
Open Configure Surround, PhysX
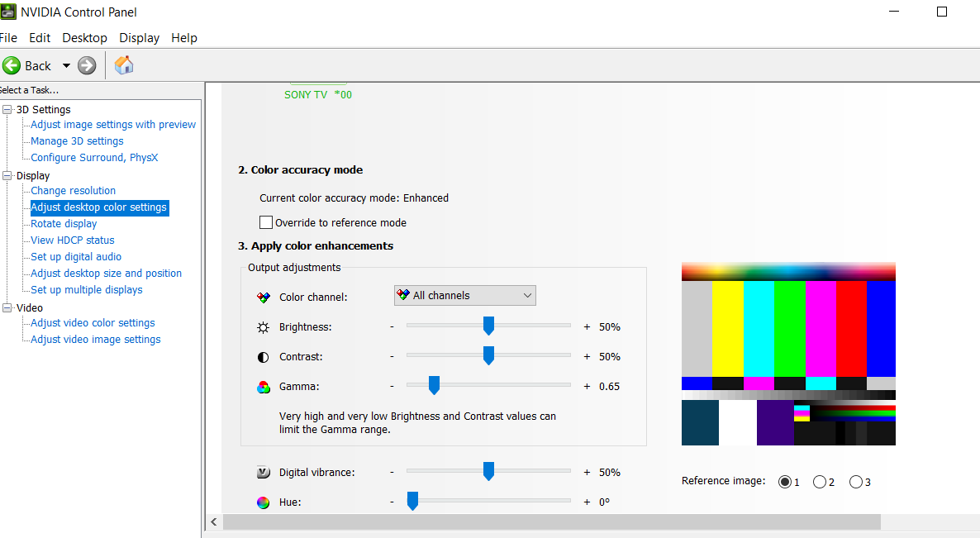pos(94,158)
